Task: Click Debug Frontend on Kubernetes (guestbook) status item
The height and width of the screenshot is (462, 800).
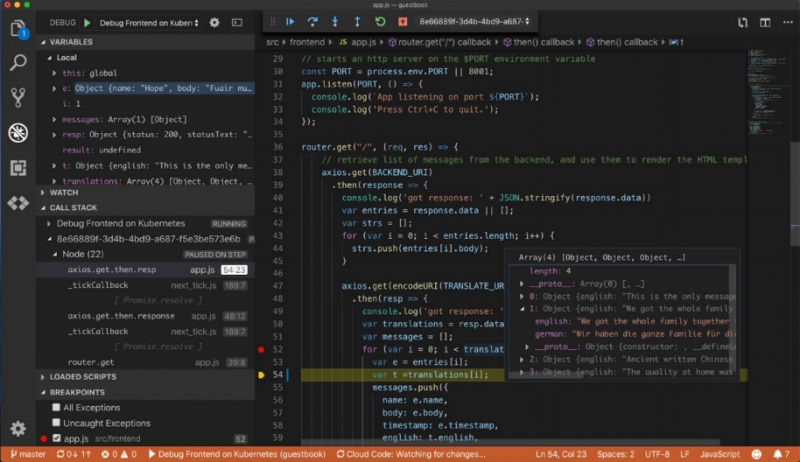Action: 237,454
